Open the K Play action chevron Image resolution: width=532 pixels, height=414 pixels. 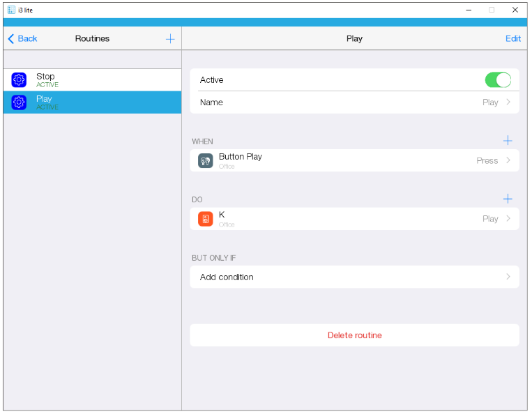(508, 219)
